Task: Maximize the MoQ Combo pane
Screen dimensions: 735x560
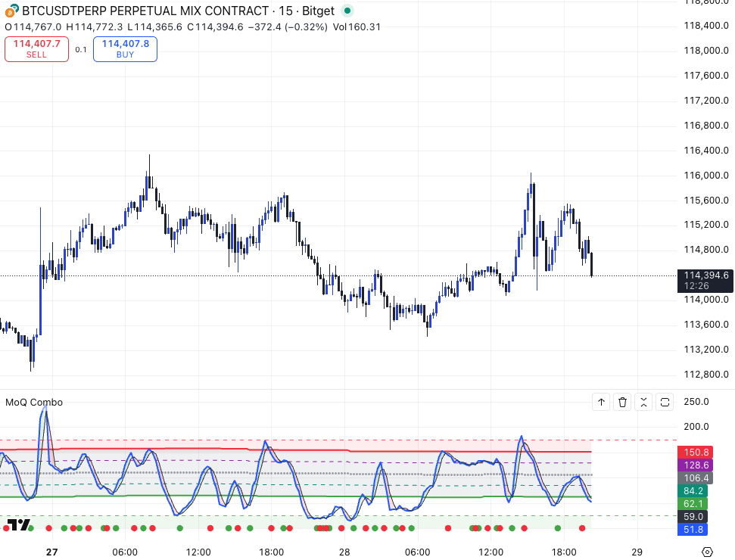Action: tap(665, 403)
